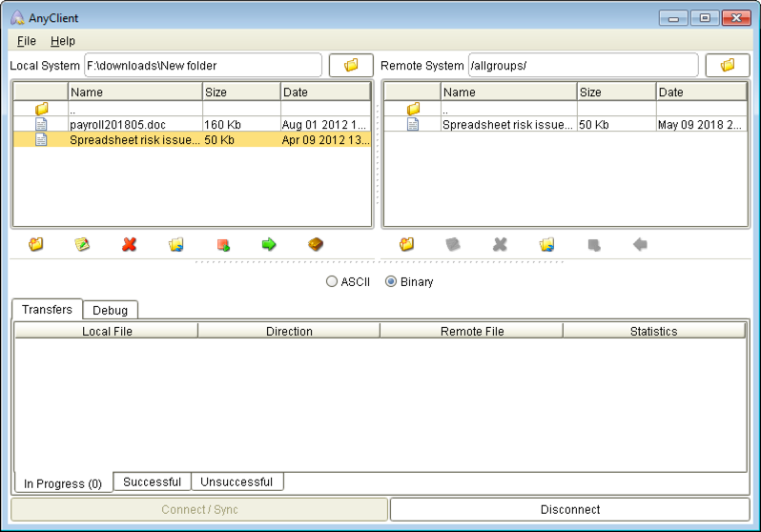Select payroll201805.doc in local list
Screen dimensions: 761x532
(117, 125)
